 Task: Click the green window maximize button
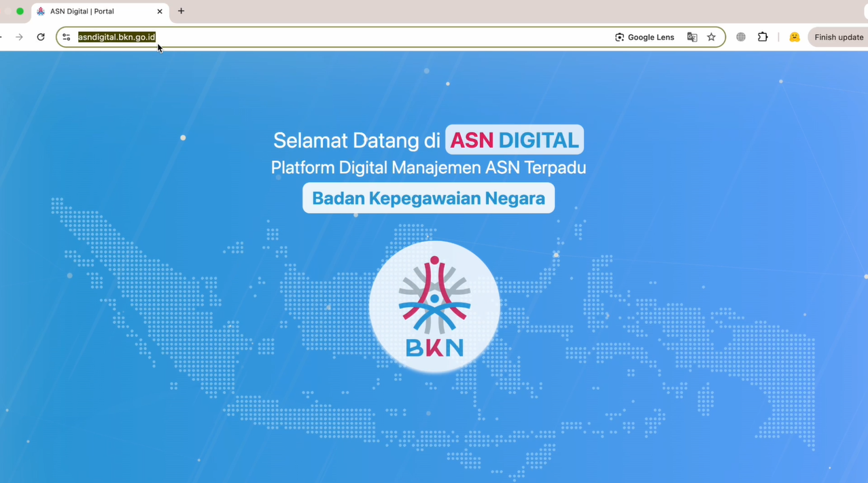pos(20,12)
